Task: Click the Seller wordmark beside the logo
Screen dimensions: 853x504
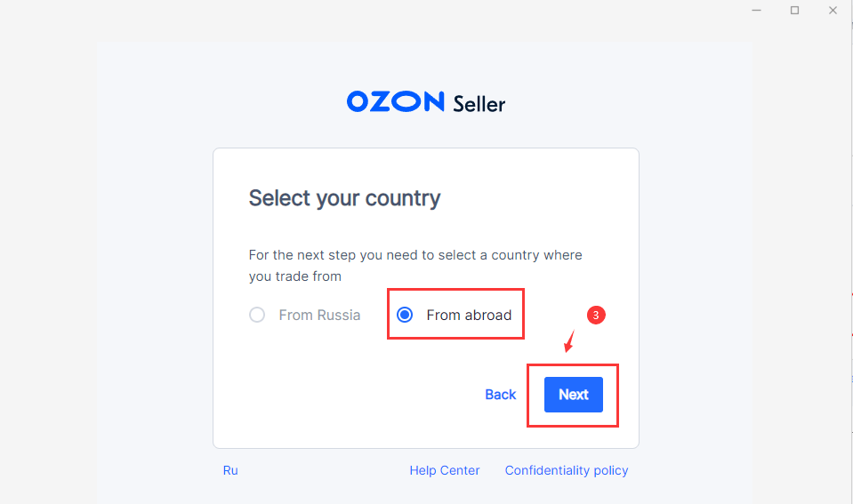Action: tap(479, 104)
